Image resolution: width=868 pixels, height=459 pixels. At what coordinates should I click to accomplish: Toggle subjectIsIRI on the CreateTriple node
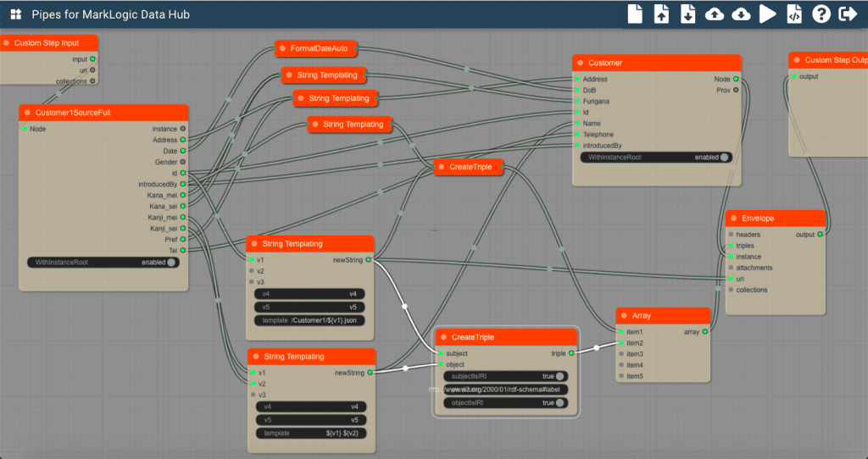tap(560, 376)
